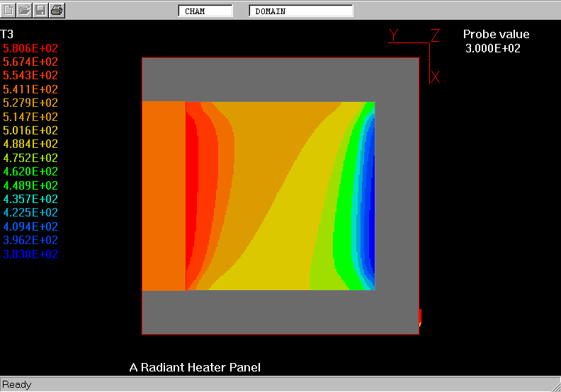The width and height of the screenshot is (561, 392).
Task: Click the small red marker at panel's right edge
Action: click(x=420, y=316)
